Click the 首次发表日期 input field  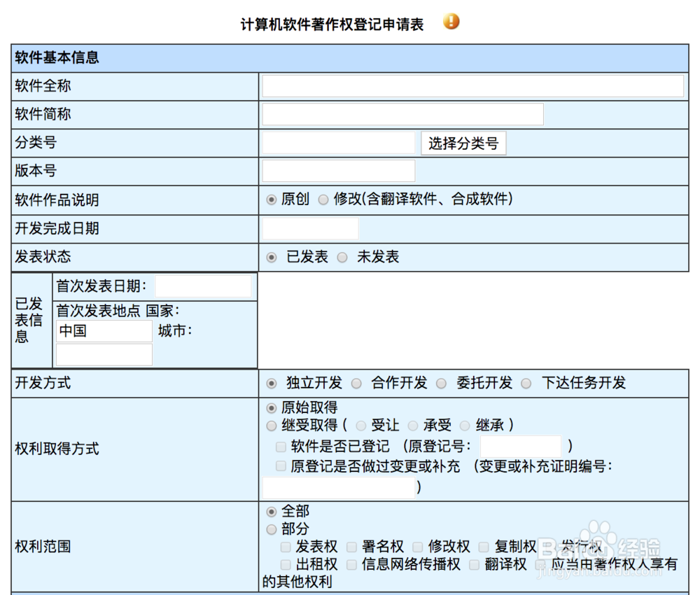pyautogui.click(x=203, y=286)
